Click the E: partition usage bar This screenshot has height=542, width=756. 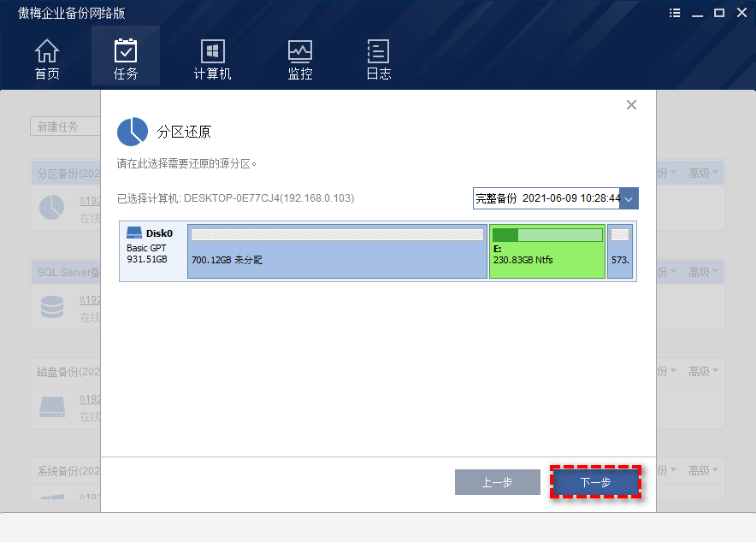(x=547, y=235)
